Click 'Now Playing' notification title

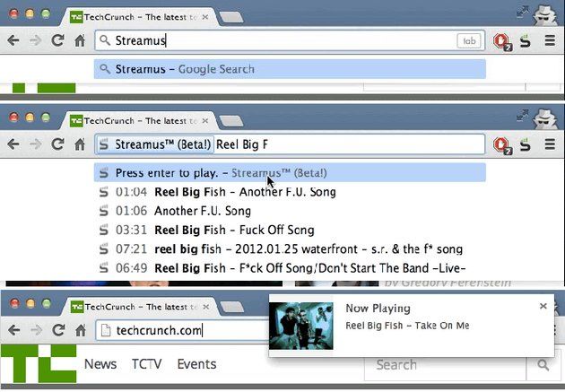tap(378, 309)
